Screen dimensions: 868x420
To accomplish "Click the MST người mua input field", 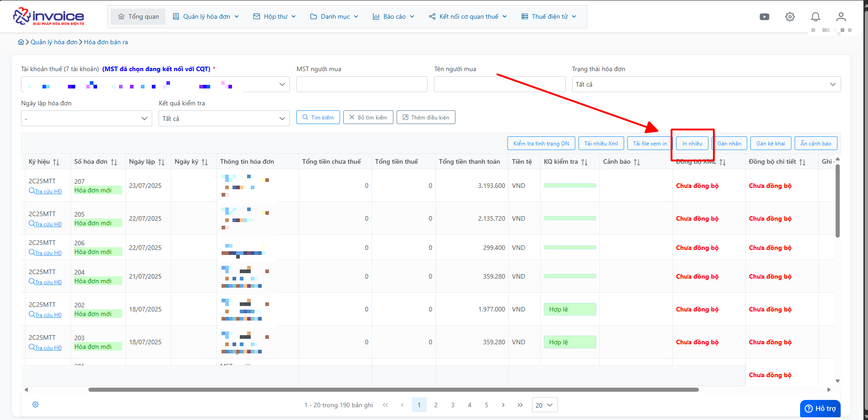I will pyautogui.click(x=362, y=84).
